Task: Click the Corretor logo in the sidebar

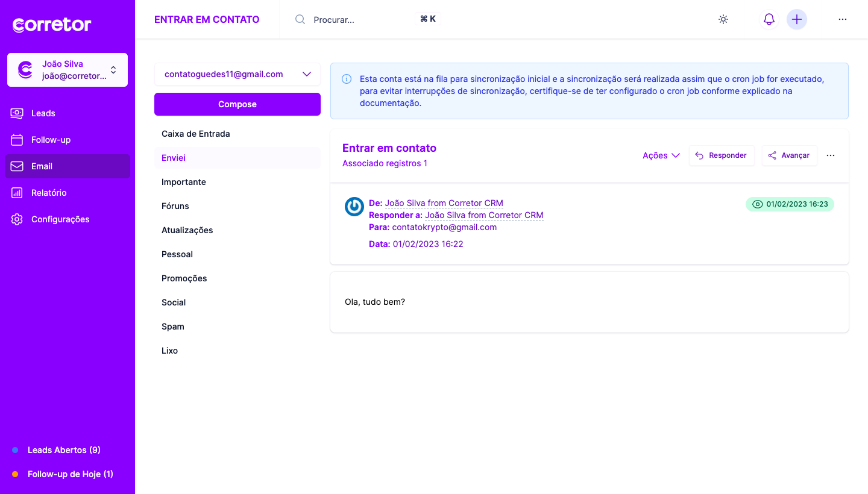Action: 52,25
